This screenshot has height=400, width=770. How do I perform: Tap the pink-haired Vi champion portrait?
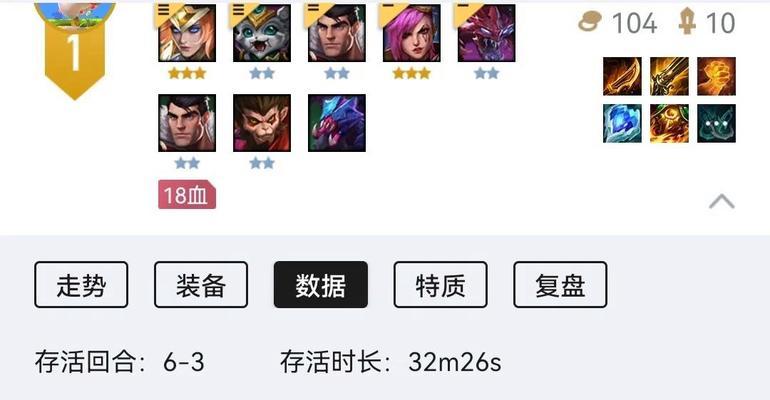(x=412, y=33)
